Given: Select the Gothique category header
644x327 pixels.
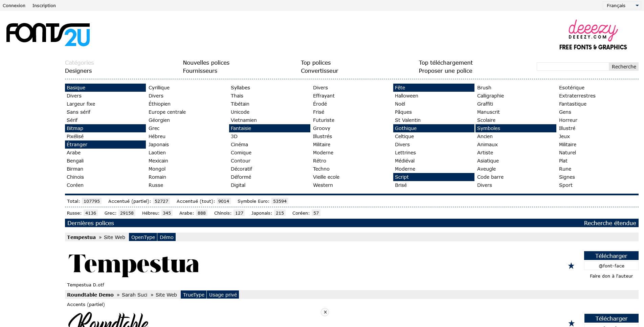Looking at the screenshot, I should coord(434,128).
